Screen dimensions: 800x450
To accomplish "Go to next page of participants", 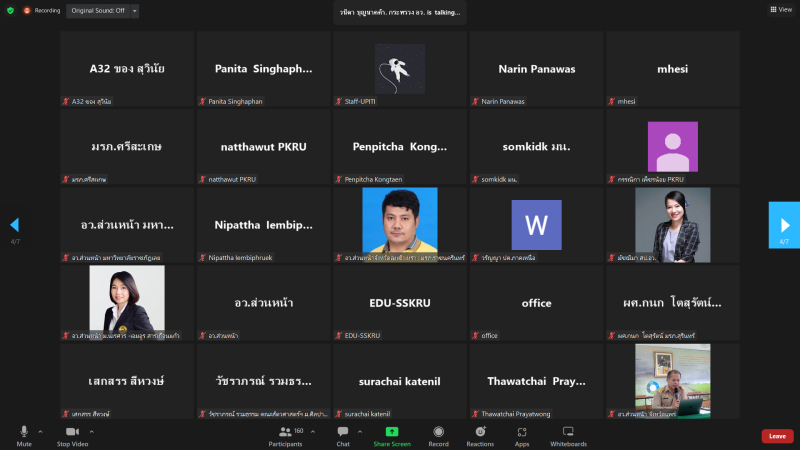I will (x=783, y=225).
